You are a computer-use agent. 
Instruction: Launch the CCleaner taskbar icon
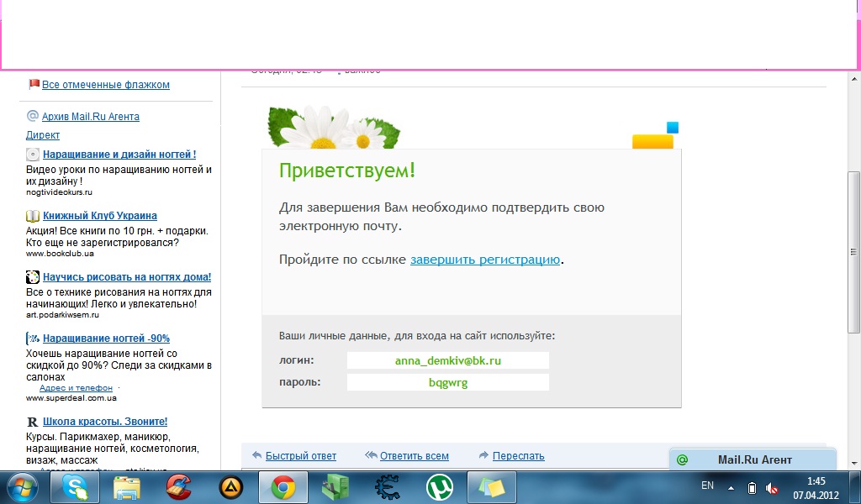tap(178, 487)
